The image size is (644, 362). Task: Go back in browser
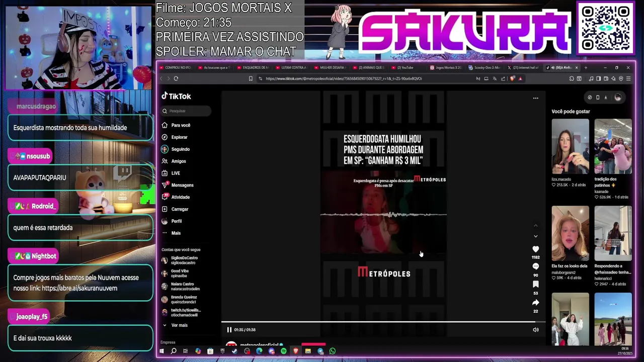(x=162, y=78)
